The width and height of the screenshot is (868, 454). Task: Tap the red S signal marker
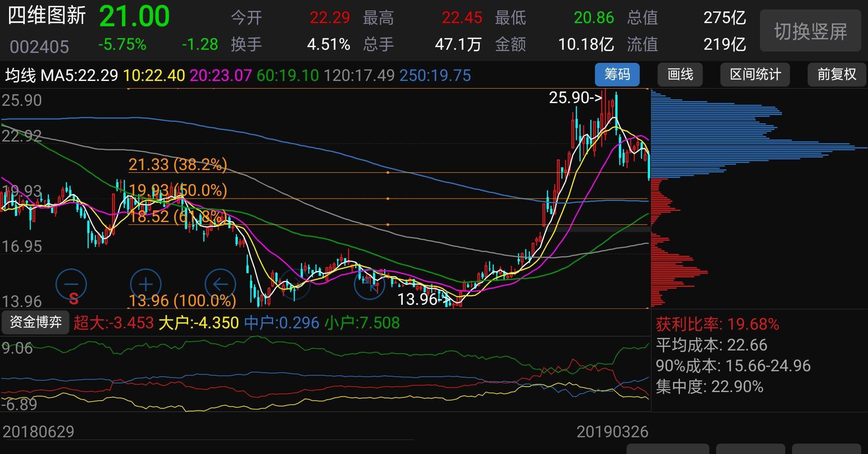click(74, 298)
